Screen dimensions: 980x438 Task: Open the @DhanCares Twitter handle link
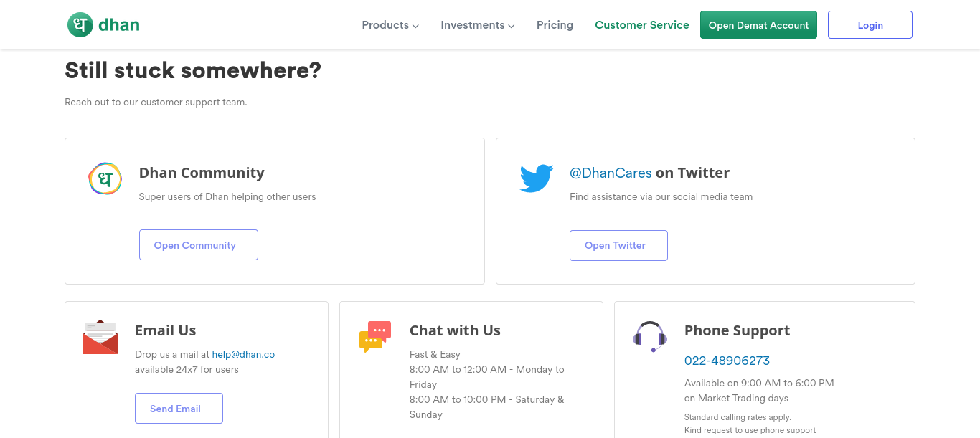tap(611, 173)
